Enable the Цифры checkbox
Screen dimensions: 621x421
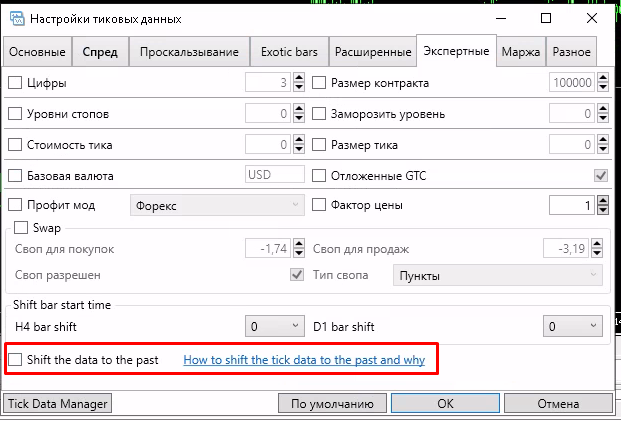[15, 83]
